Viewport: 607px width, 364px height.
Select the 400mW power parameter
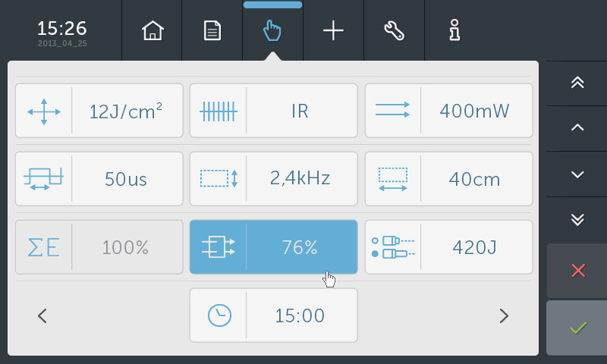point(448,111)
